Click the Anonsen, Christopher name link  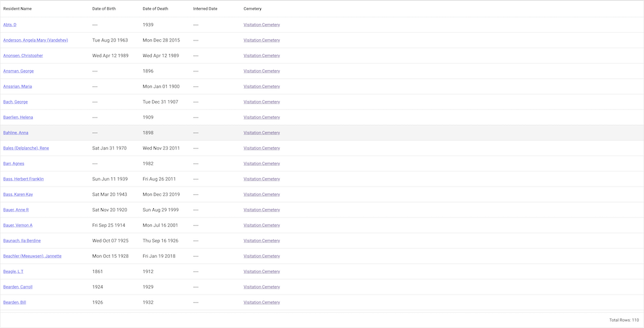(x=23, y=55)
